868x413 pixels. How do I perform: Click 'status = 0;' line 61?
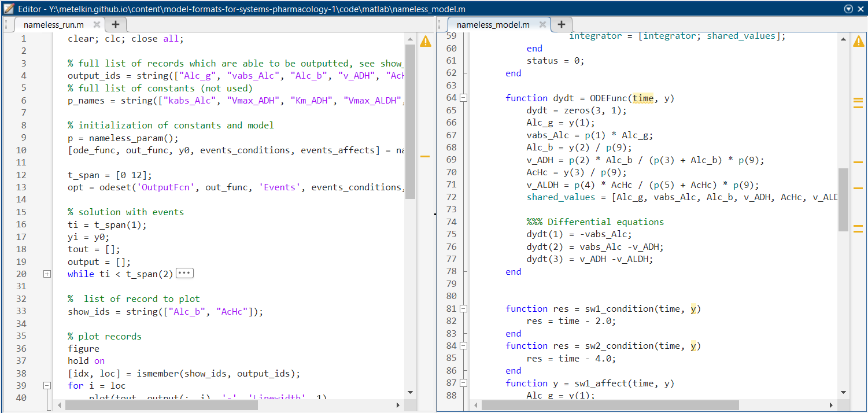(555, 61)
